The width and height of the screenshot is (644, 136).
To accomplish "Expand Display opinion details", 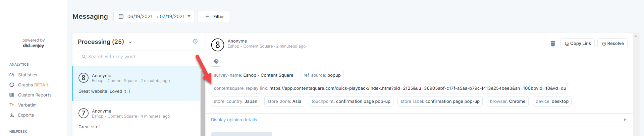I will [234, 120].
